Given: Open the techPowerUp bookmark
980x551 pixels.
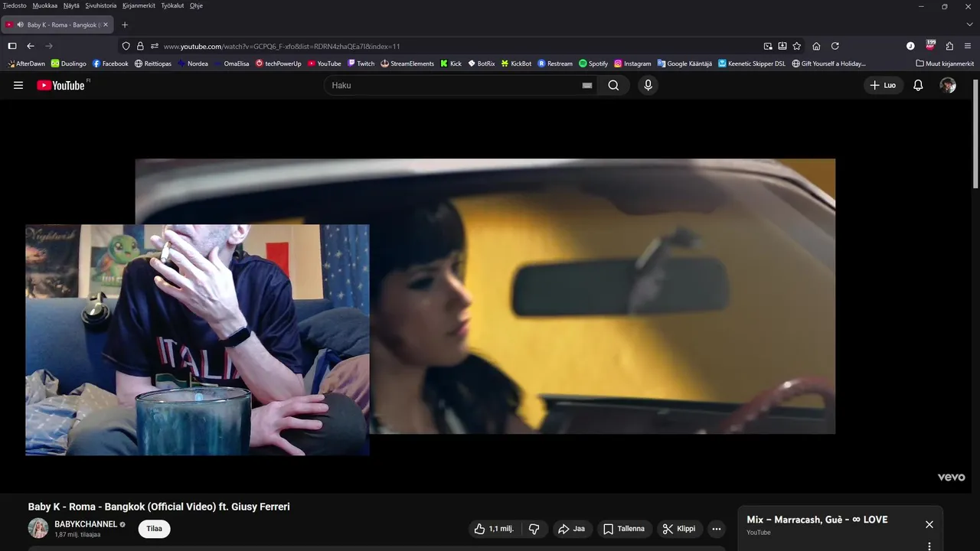Looking at the screenshot, I should [x=279, y=64].
